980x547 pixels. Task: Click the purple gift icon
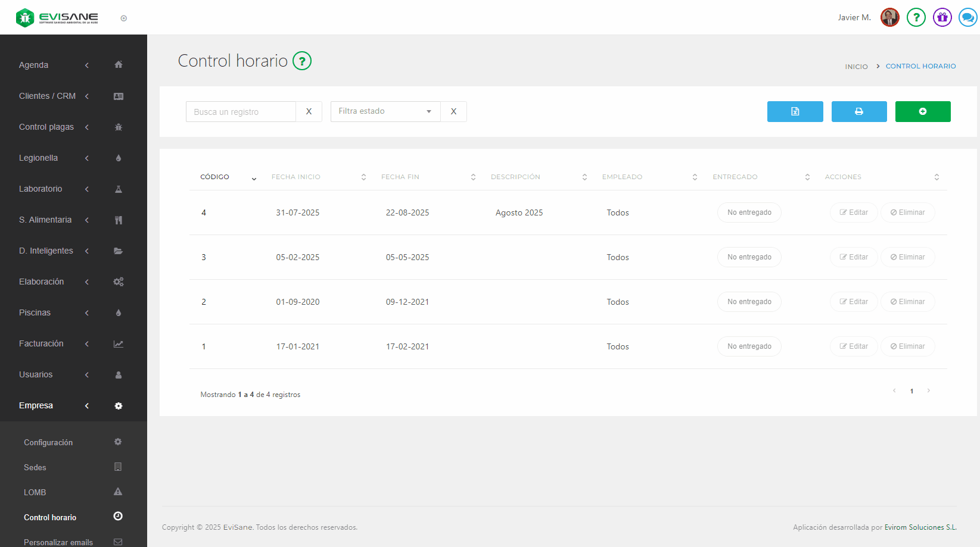point(942,17)
